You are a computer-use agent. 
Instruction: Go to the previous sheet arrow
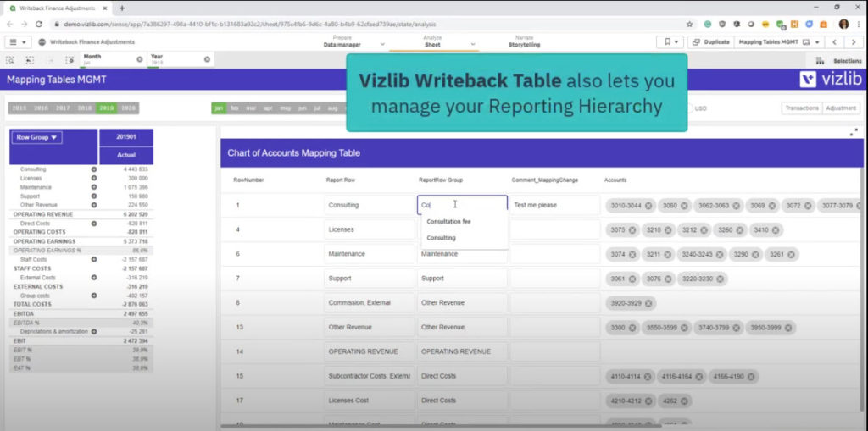(x=834, y=42)
